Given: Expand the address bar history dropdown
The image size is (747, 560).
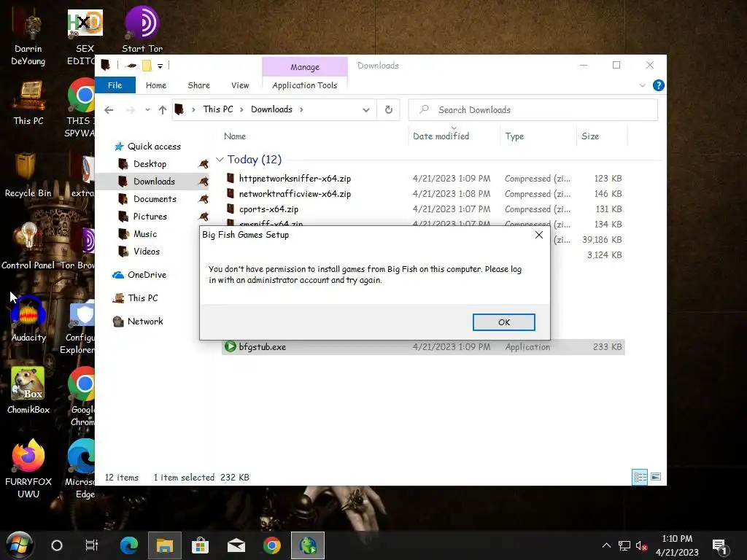Looking at the screenshot, I should 366,110.
